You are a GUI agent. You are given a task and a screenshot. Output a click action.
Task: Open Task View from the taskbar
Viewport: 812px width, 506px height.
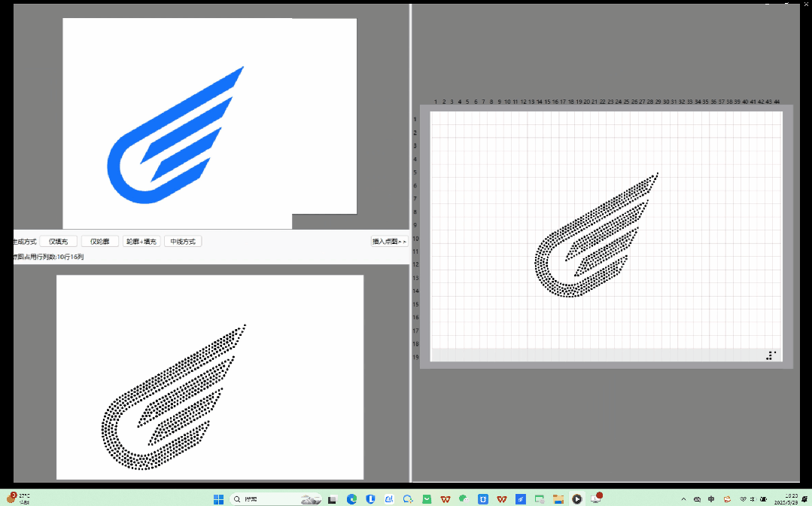point(333,499)
